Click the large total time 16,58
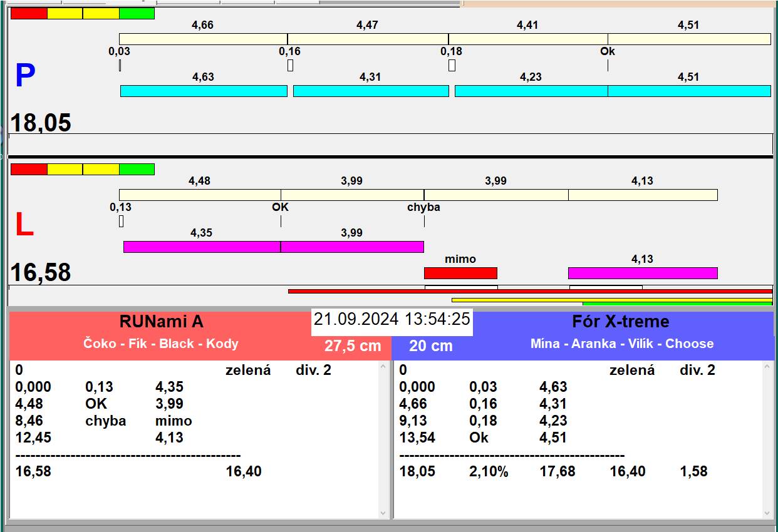 pos(41,272)
